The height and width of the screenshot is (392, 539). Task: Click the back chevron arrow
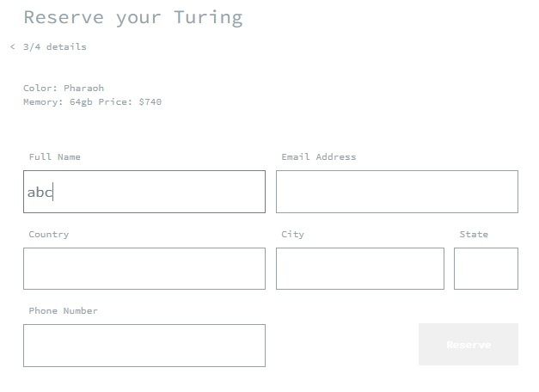[x=13, y=47]
